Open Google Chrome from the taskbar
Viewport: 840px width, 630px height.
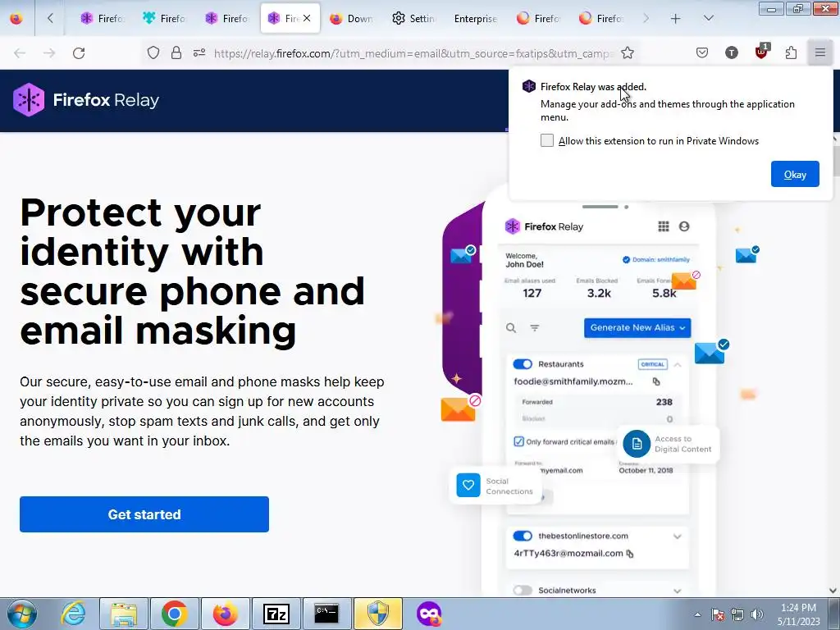[x=174, y=614]
